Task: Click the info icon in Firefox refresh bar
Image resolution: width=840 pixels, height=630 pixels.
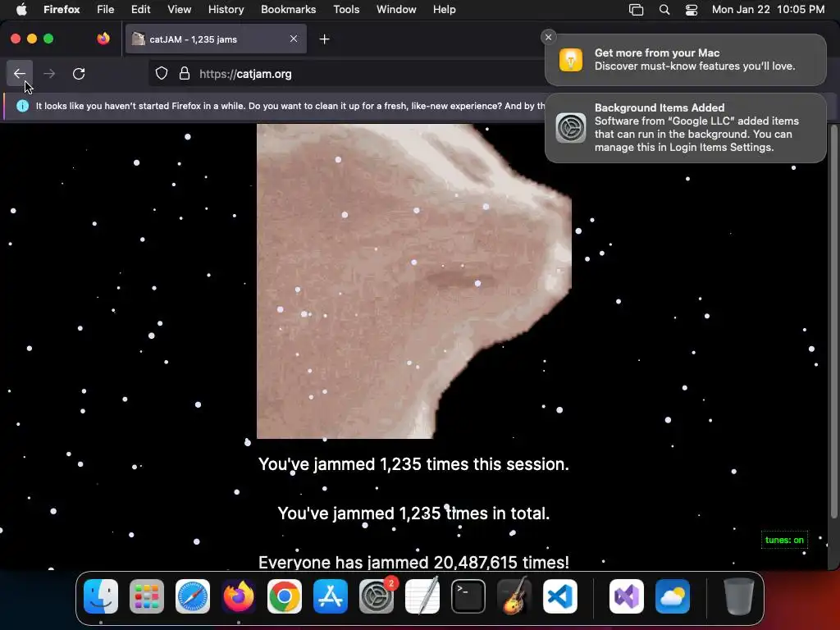Action: click(x=22, y=106)
